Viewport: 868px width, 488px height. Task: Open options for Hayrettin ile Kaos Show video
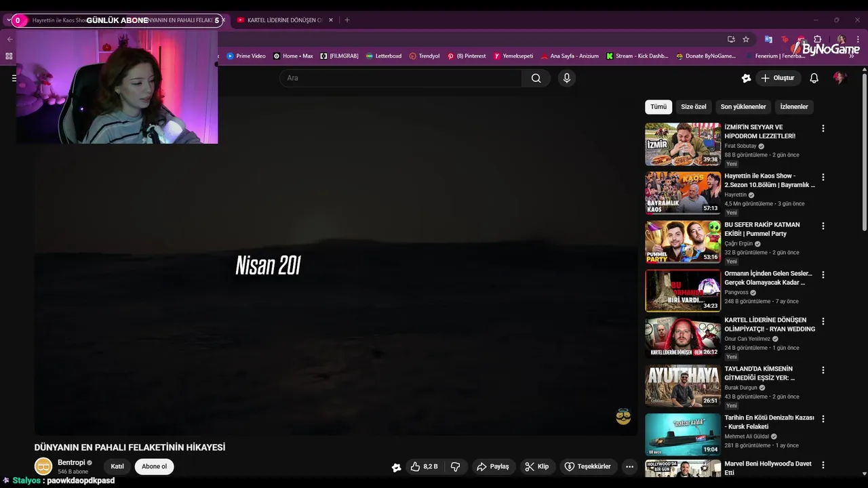[x=823, y=177]
